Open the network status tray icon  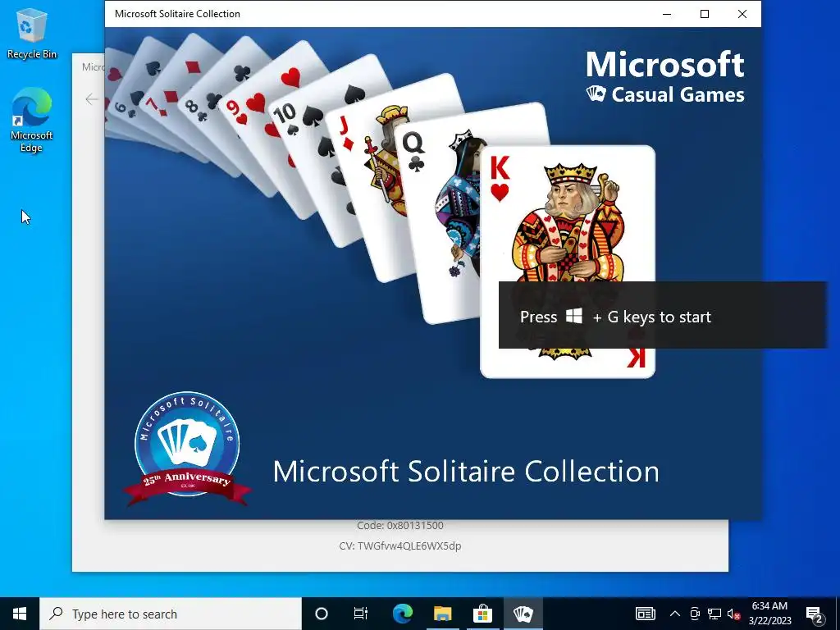[x=714, y=614]
